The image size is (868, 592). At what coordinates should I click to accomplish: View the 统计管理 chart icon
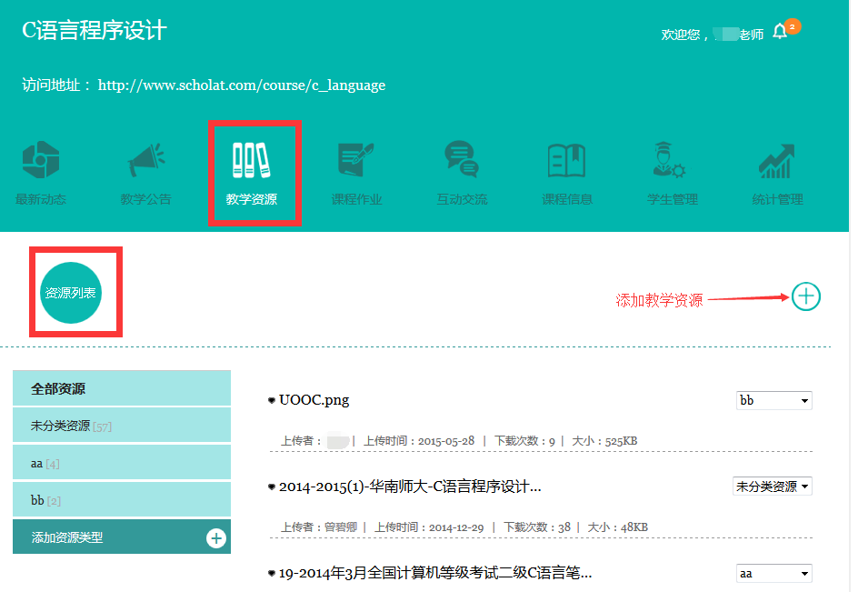(x=777, y=162)
